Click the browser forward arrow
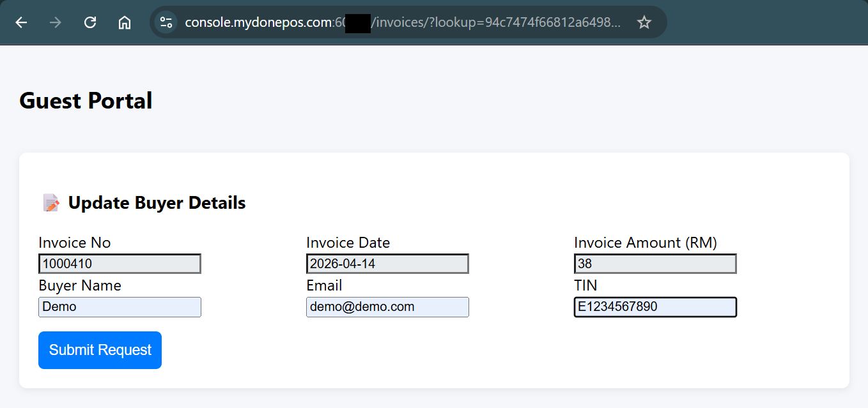 56,22
